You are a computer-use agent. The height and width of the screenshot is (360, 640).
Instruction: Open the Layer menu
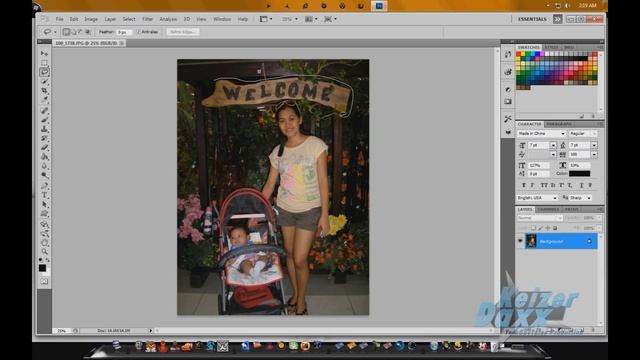(110, 19)
